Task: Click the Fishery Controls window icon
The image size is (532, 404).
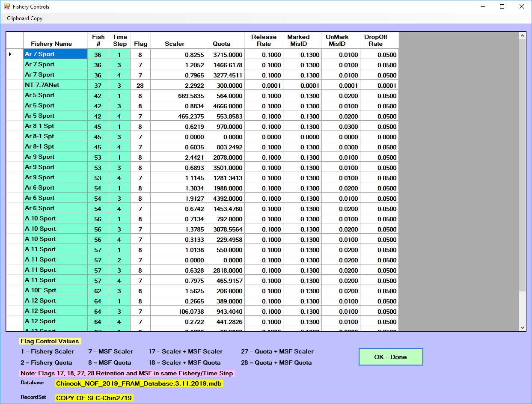Action: [7, 6]
